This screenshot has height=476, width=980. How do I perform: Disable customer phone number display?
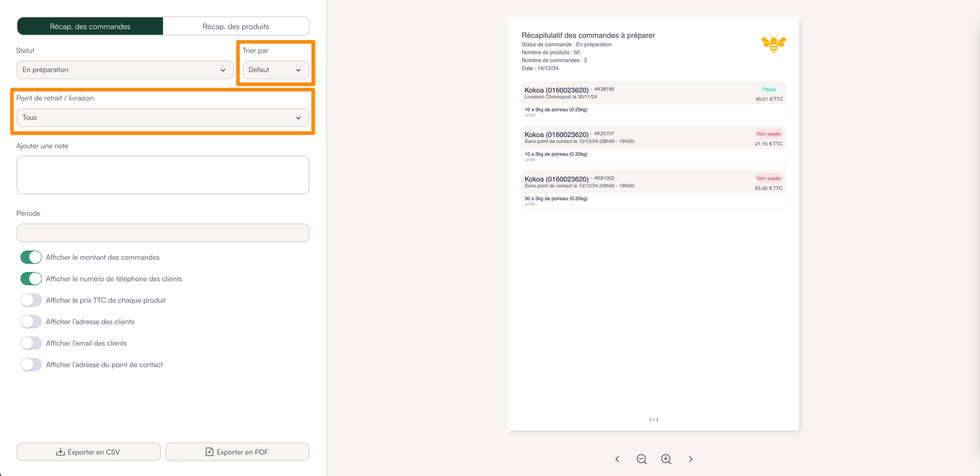(x=31, y=279)
